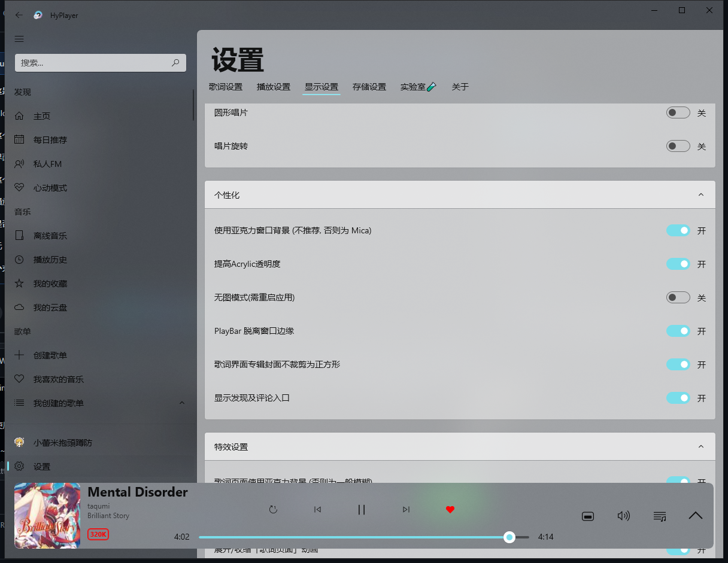Collapse 我创建的歌单 in sidebar
The height and width of the screenshot is (563, 728).
coord(182,403)
